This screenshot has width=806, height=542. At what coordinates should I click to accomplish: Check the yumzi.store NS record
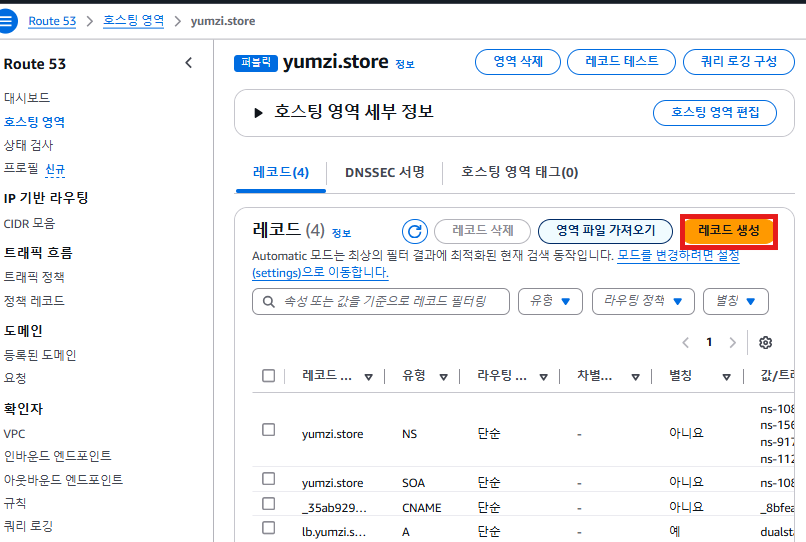pyautogui.click(x=268, y=429)
